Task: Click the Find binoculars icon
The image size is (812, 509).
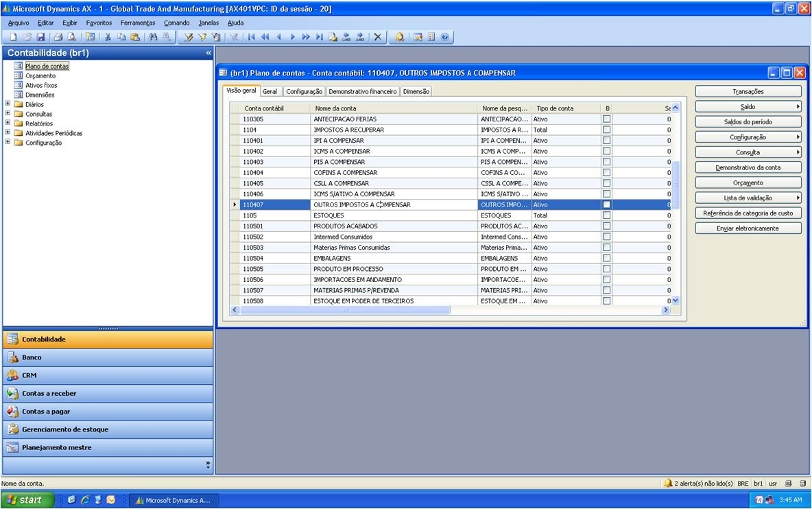Action: click(153, 37)
